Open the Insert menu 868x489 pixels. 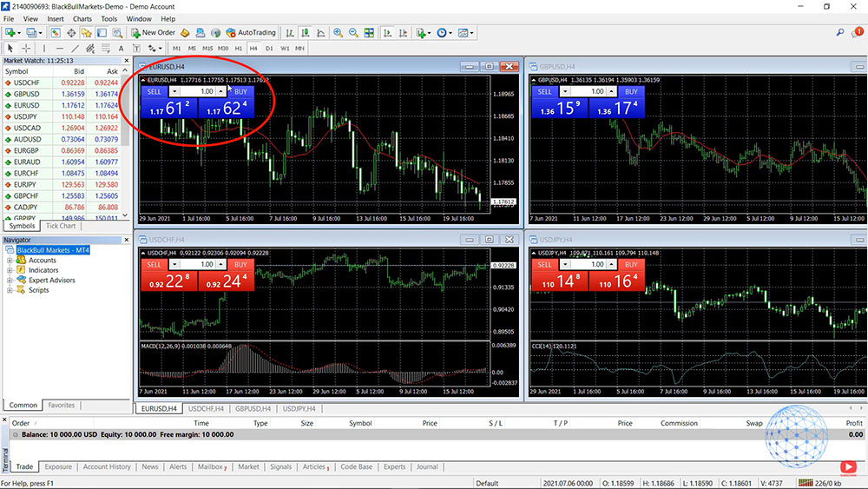coord(56,19)
